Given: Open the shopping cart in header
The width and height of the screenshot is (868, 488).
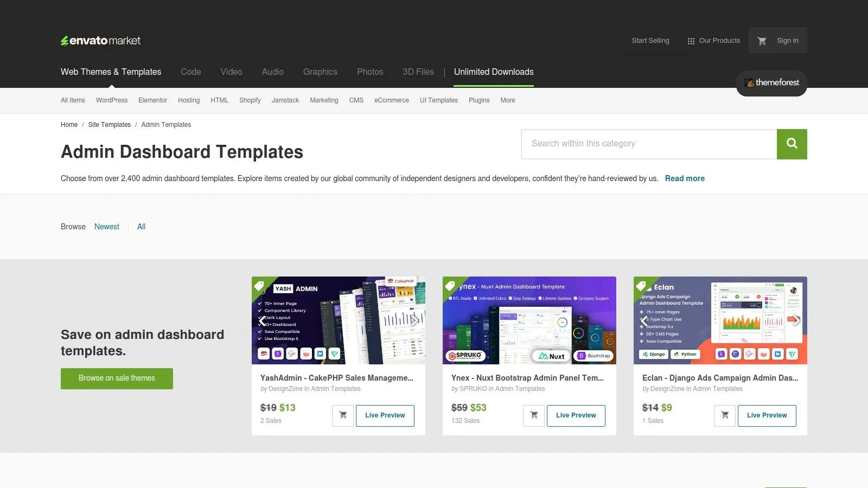Looking at the screenshot, I should 762,41.
